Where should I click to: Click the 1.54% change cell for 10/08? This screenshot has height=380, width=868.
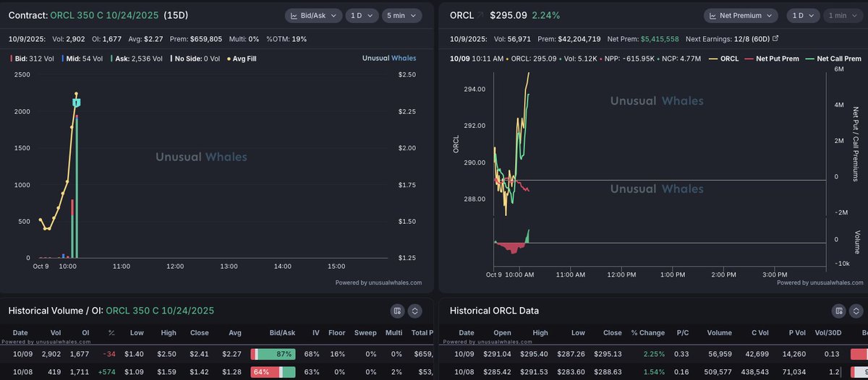pos(653,372)
